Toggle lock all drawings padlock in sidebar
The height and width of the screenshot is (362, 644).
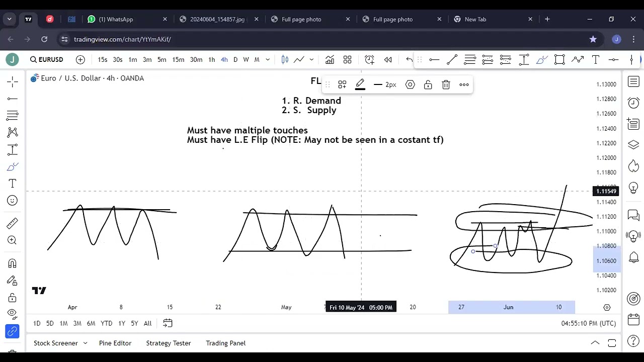point(13,297)
